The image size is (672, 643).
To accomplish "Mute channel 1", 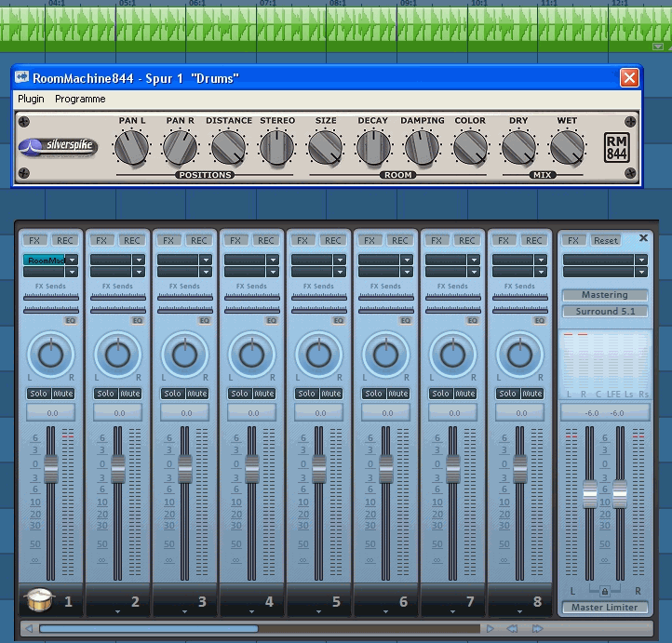I will (x=63, y=394).
